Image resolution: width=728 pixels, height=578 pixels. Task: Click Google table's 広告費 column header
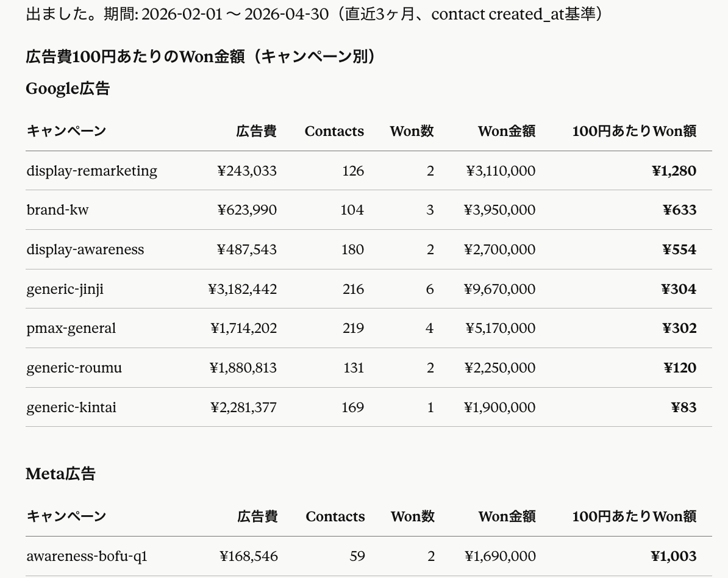(x=256, y=131)
